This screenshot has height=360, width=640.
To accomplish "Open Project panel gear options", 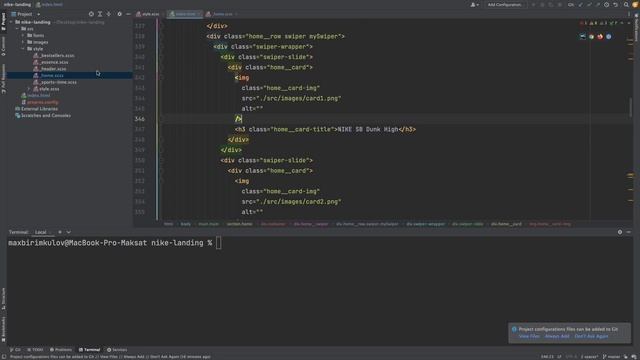I will [119, 14].
